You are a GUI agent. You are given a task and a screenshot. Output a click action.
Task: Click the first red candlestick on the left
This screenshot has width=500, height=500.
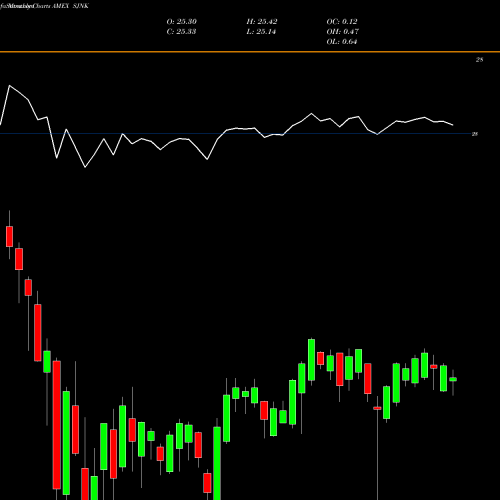click(9, 236)
